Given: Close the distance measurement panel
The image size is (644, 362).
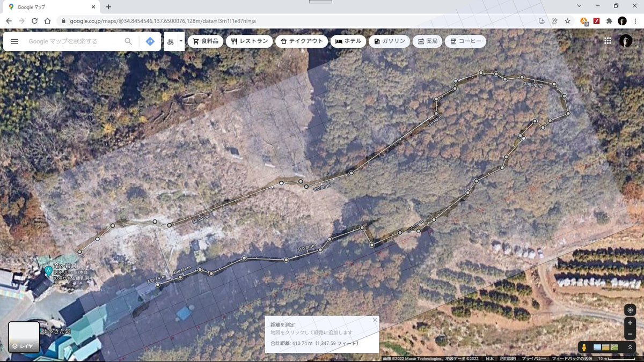Looking at the screenshot, I should click(375, 320).
